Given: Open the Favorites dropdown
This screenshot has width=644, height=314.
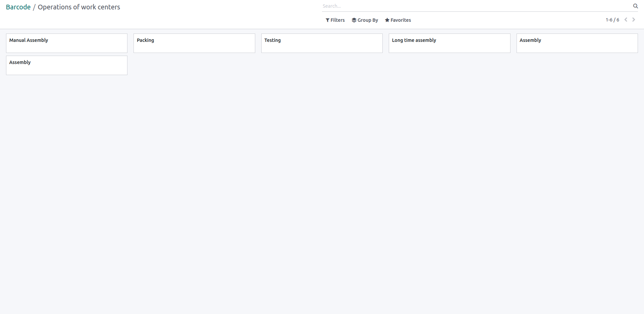Looking at the screenshot, I should click(x=398, y=20).
